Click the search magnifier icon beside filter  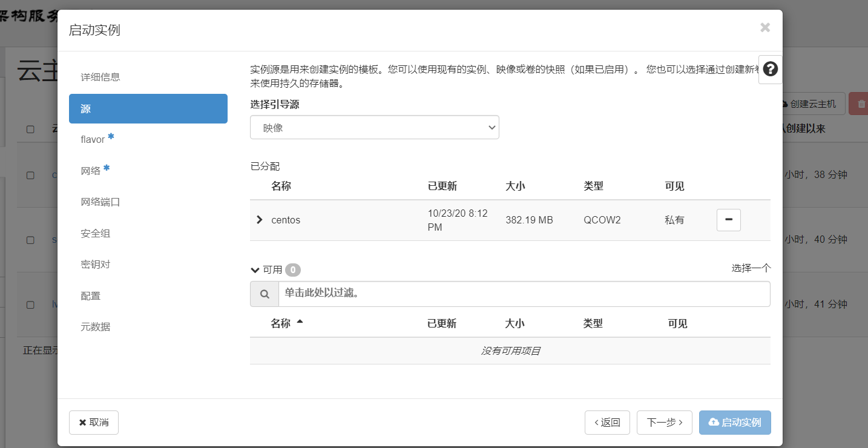pyautogui.click(x=265, y=294)
